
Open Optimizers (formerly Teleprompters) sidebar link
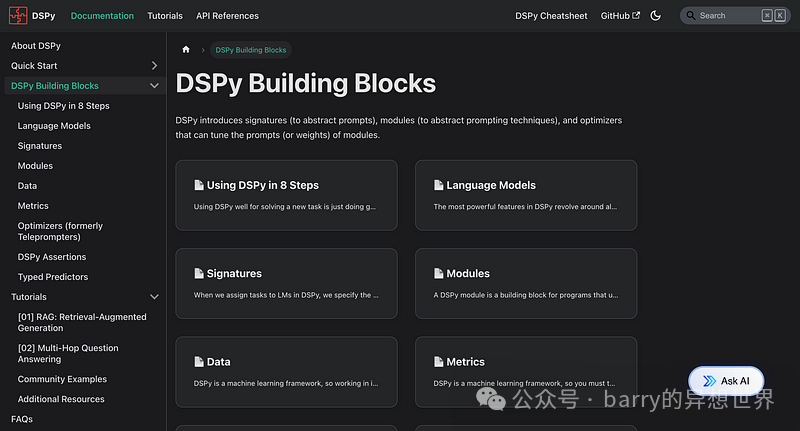coord(60,231)
